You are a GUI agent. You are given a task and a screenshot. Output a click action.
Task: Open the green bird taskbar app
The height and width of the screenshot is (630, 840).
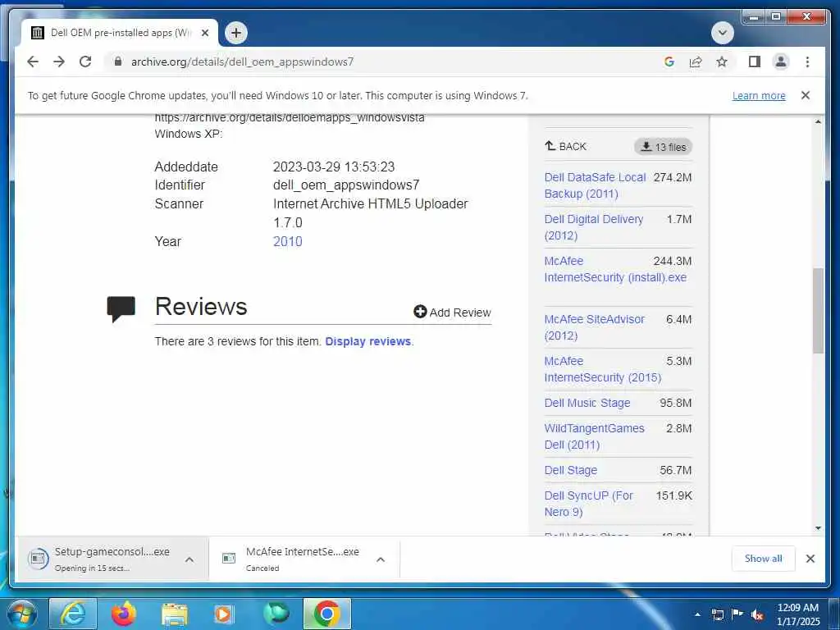276,614
